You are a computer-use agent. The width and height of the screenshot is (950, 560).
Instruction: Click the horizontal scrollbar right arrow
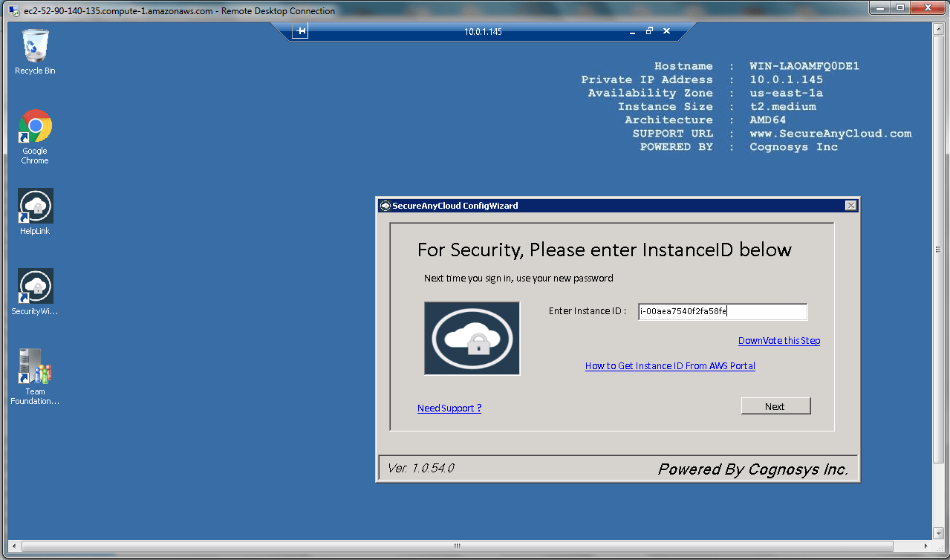click(x=925, y=546)
